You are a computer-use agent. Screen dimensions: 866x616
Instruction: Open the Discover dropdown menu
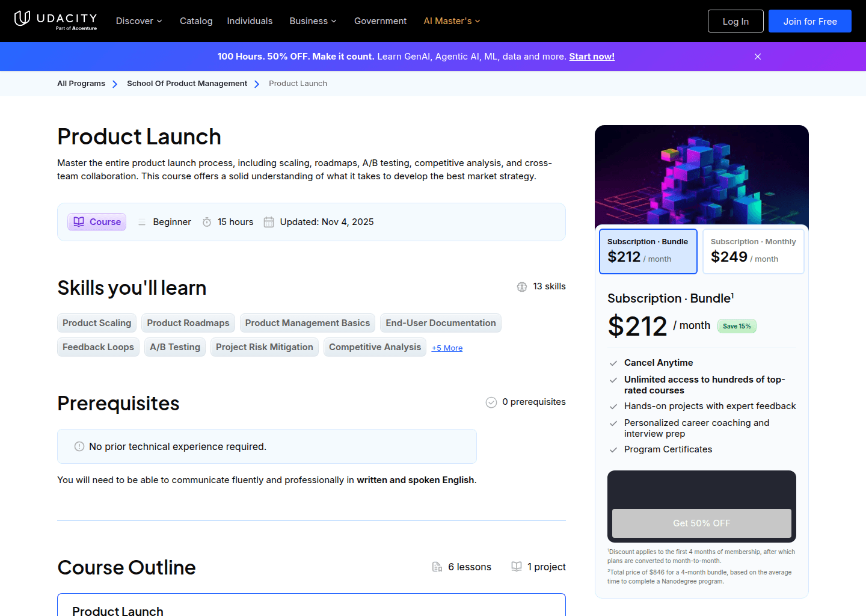pos(138,20)
